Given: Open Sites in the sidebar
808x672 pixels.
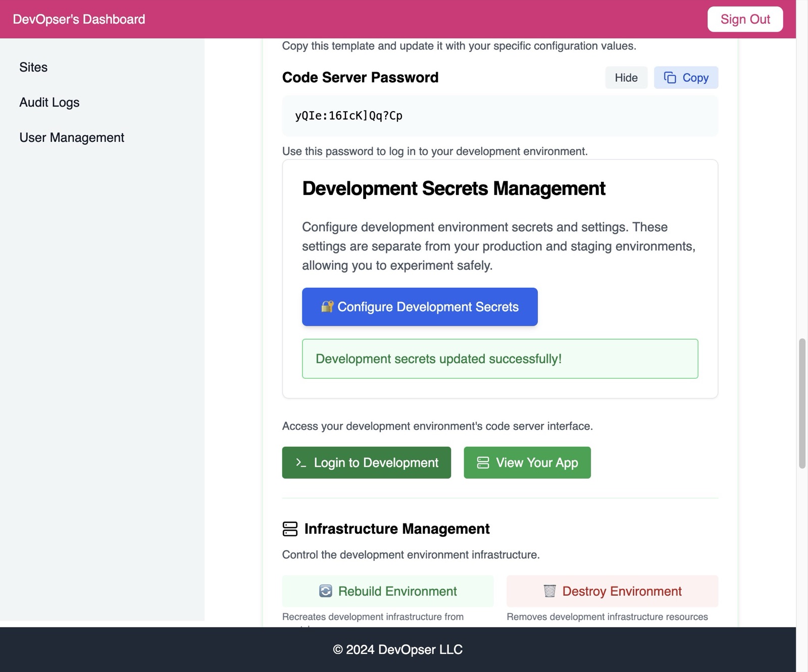Looking at the screenshot, I should pyautogui.click(x=33, y=67).
